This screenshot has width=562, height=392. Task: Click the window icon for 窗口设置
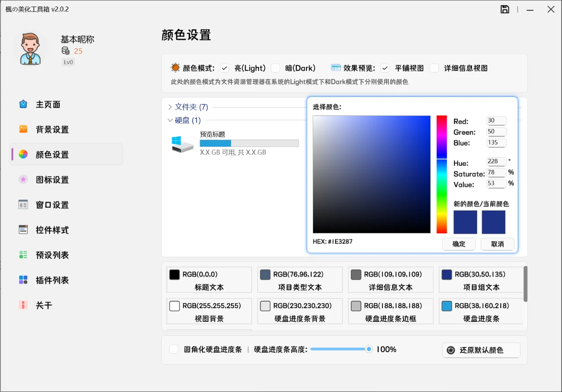[x=23, y=205]
